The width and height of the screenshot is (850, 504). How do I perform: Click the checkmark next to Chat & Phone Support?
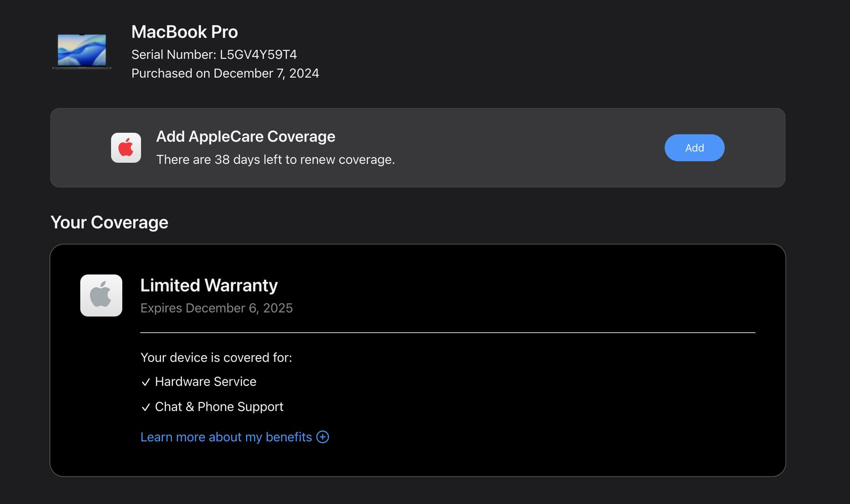146,407
